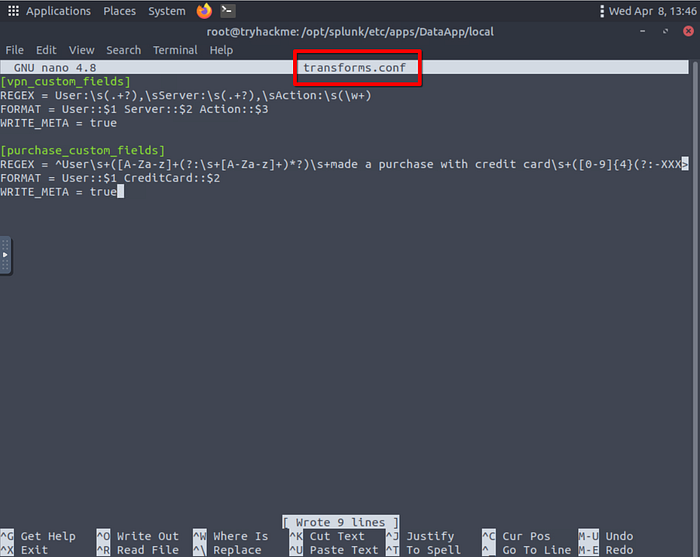
Task: Click the FORMAT line containing Action::$3
Action: click(134, 109)
